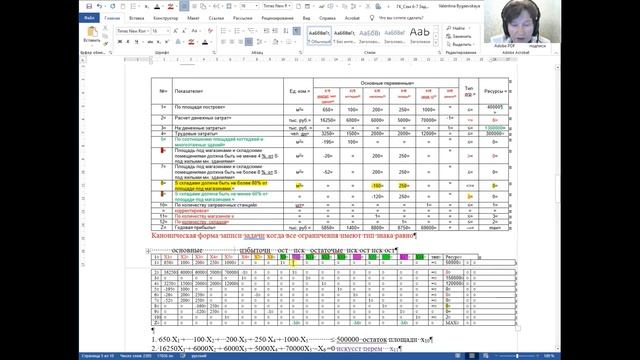Adjust the zoom slider in status bar
Viewport: 640px width, 360px height.
tap(517, 356)
